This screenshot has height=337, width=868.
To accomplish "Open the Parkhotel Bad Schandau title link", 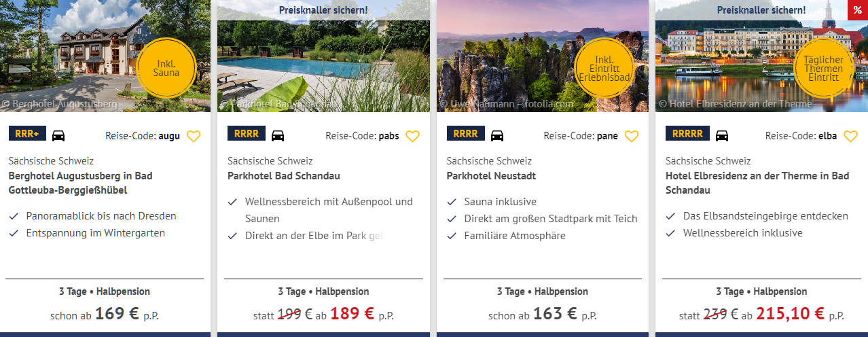I will 283,176.
